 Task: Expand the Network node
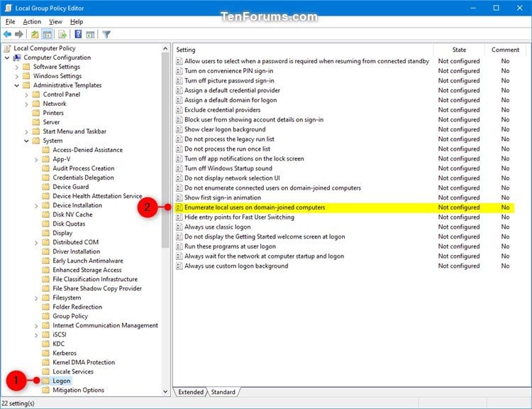26,104
